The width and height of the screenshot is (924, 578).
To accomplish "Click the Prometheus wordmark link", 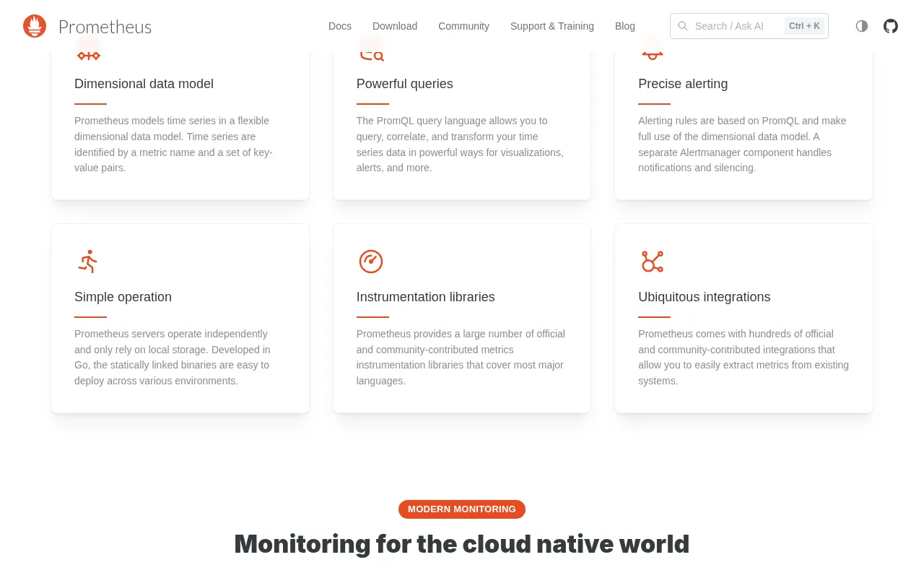I will (x=105, y=27).
